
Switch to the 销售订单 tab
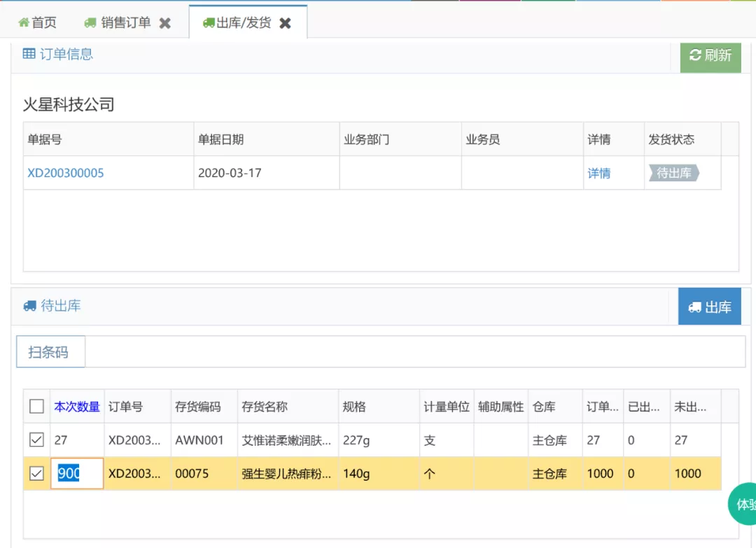(126, 22)
